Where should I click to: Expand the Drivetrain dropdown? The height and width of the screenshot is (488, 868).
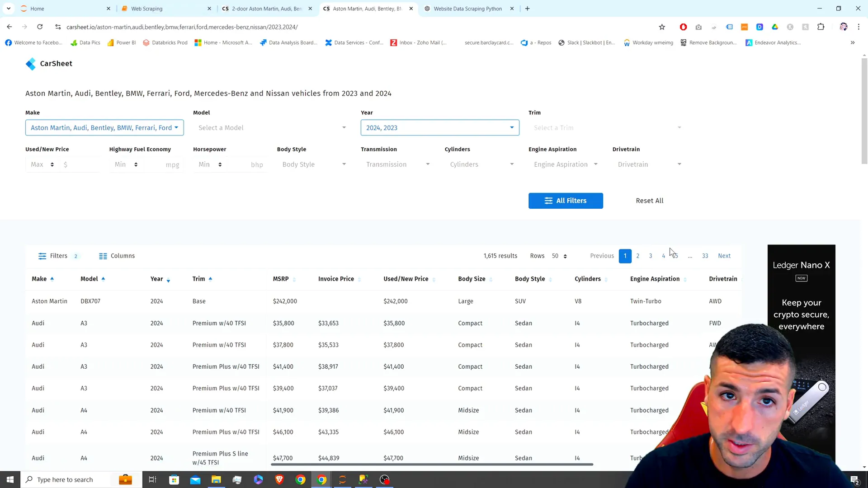point(649,164)
